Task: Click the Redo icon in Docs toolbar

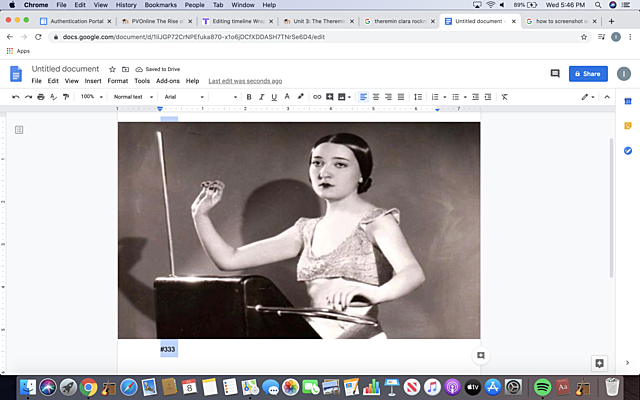Action: coord(28,97)
